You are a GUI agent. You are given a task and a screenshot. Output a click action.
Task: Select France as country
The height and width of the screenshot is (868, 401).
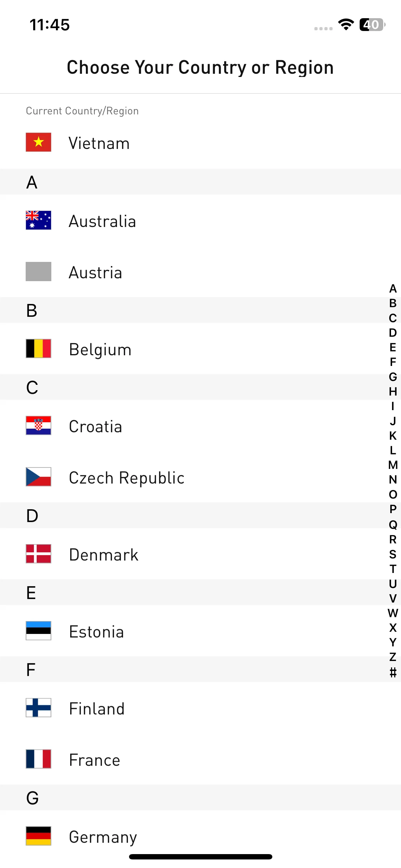pyautogui.click(x=200, y=759)
